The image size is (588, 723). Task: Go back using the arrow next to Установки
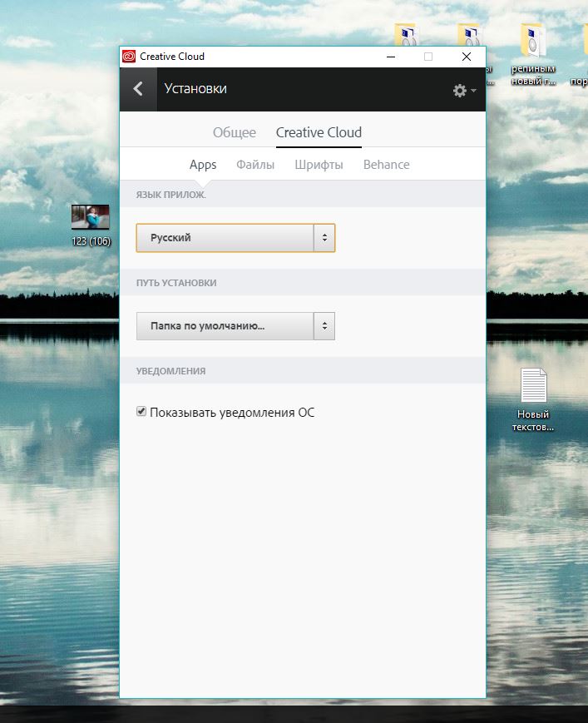click(x=138, y=89)
